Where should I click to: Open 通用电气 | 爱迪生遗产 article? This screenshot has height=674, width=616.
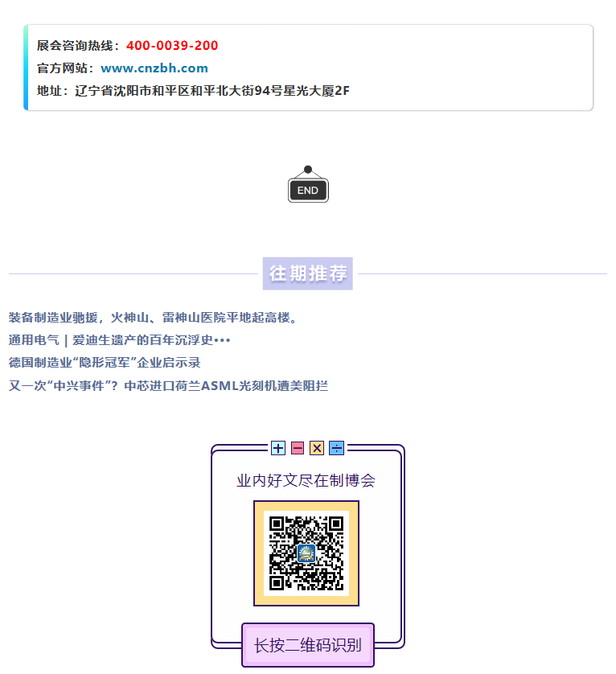(x=120, y=340)
